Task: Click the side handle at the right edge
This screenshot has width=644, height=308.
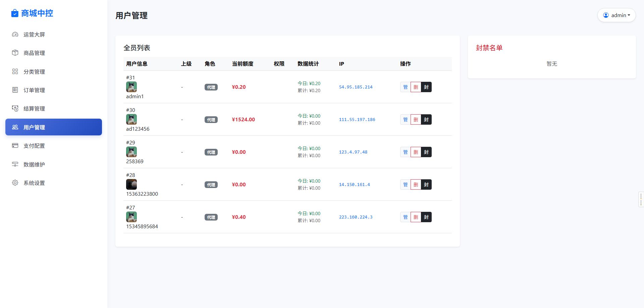Action: [641, 200]
